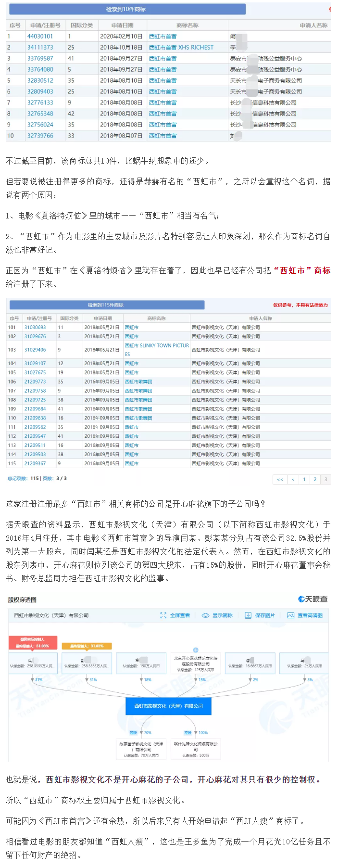Open registration number 31029406
Viewport: 338px width, 868px height.
click(35, 350)
